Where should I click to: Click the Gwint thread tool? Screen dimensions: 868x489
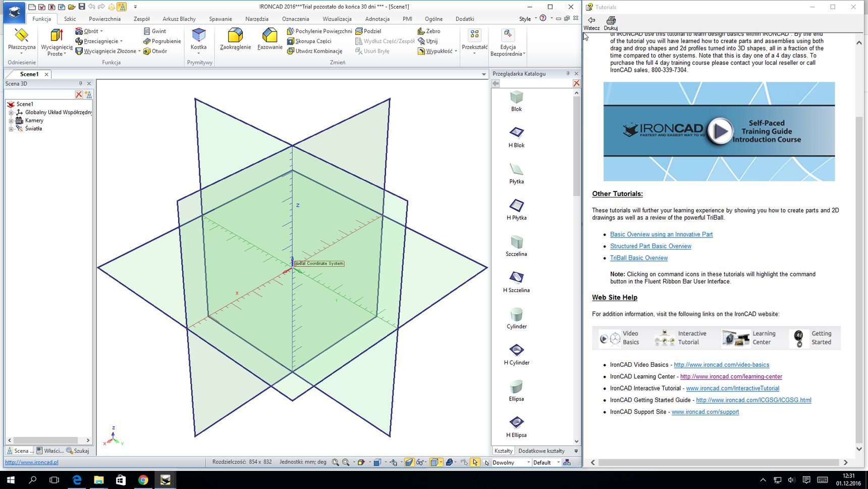(154, 31)
